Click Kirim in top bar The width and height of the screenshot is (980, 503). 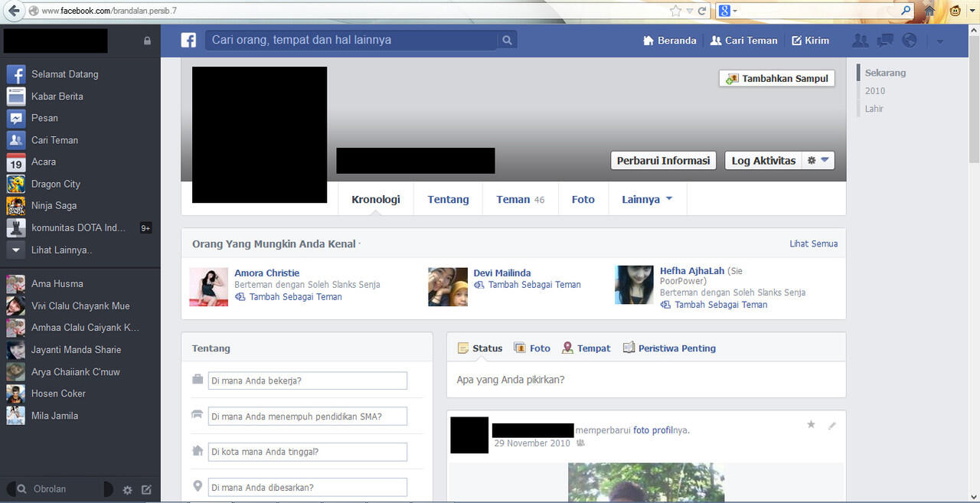click(x=810, y=41)
